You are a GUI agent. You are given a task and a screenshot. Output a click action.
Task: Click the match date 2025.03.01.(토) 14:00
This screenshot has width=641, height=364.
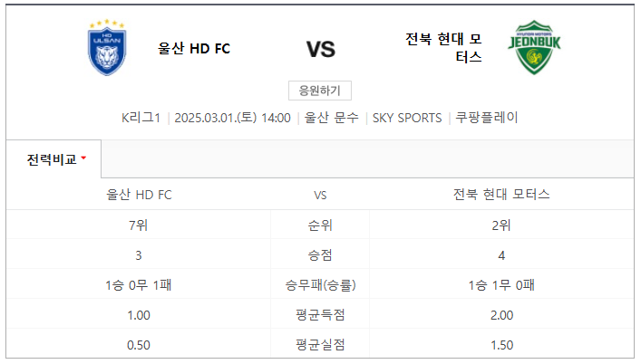(x=233, y=118)
